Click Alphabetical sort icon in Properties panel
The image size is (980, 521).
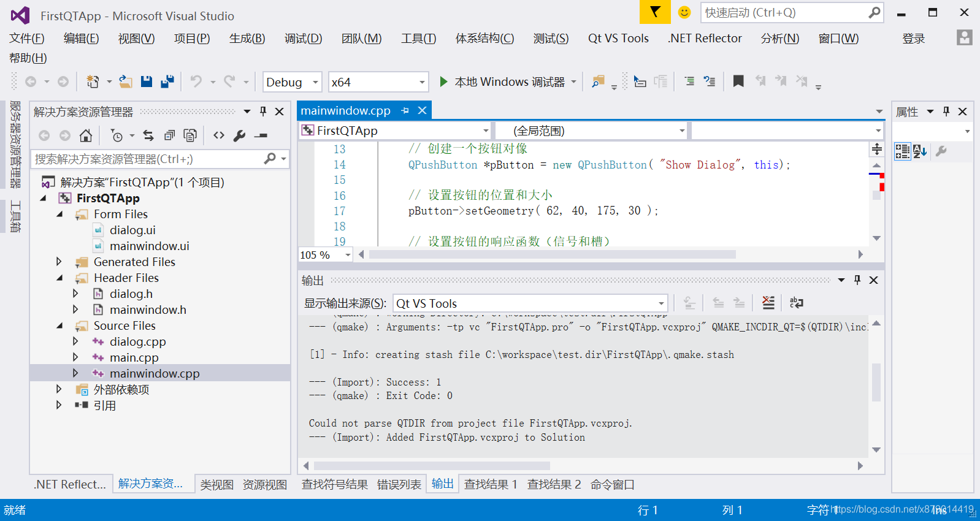pos(919,151)
